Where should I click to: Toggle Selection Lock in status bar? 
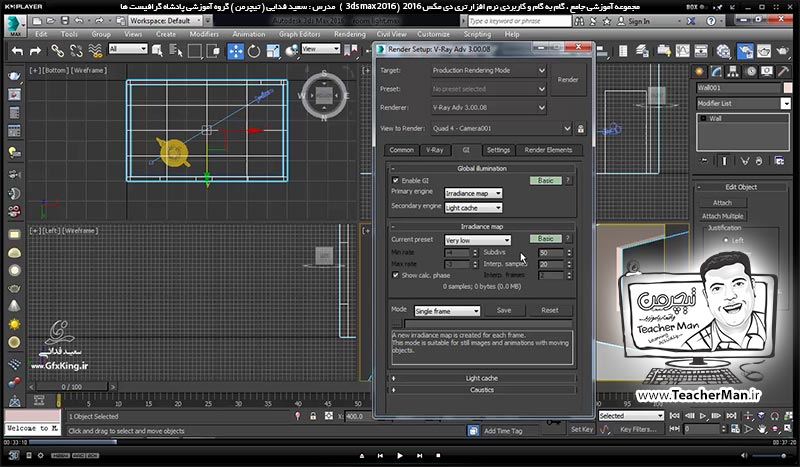[x=313, y=416]
